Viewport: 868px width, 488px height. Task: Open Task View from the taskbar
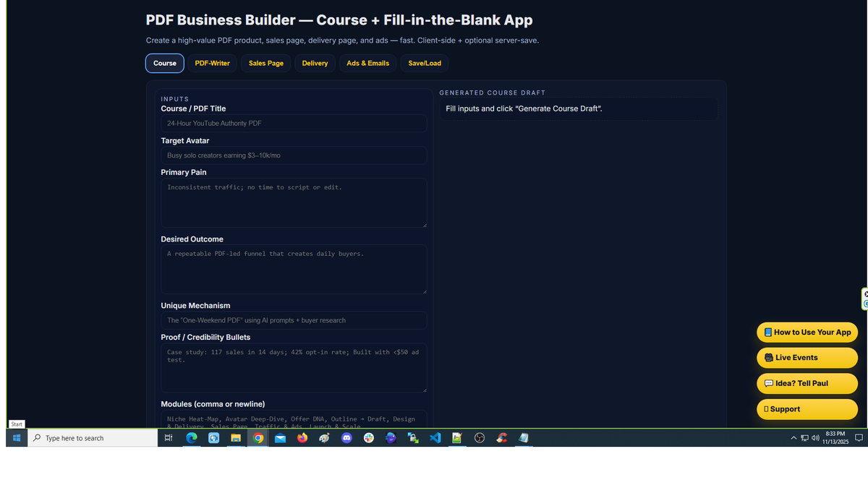coord(169,438)
